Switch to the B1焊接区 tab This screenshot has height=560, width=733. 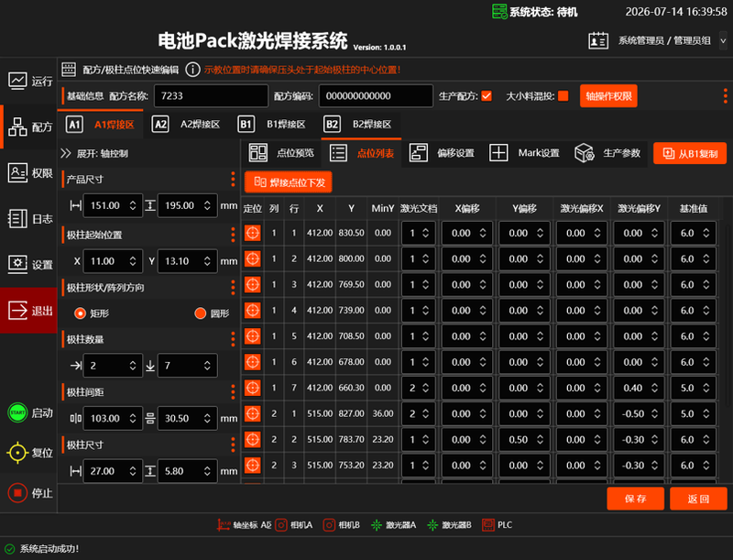pyautogui.click(x=272, y=125)
